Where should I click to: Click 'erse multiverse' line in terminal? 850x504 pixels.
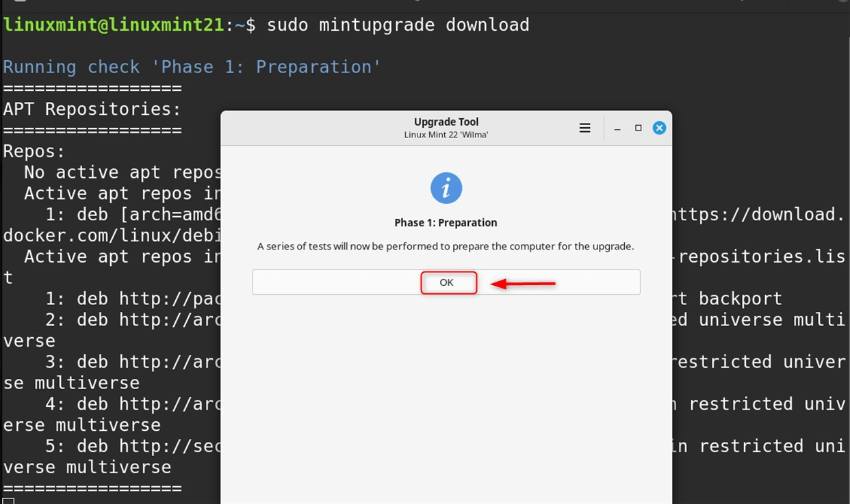tap(81, 425)
